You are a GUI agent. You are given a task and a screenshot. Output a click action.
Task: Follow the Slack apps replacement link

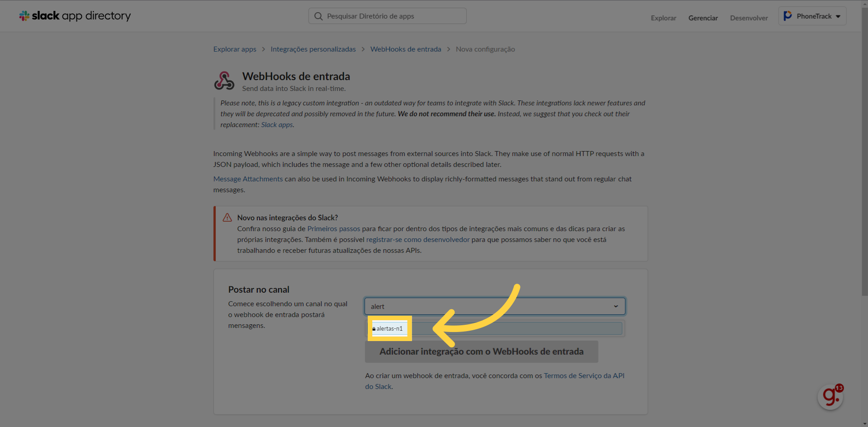click(277, 124)
